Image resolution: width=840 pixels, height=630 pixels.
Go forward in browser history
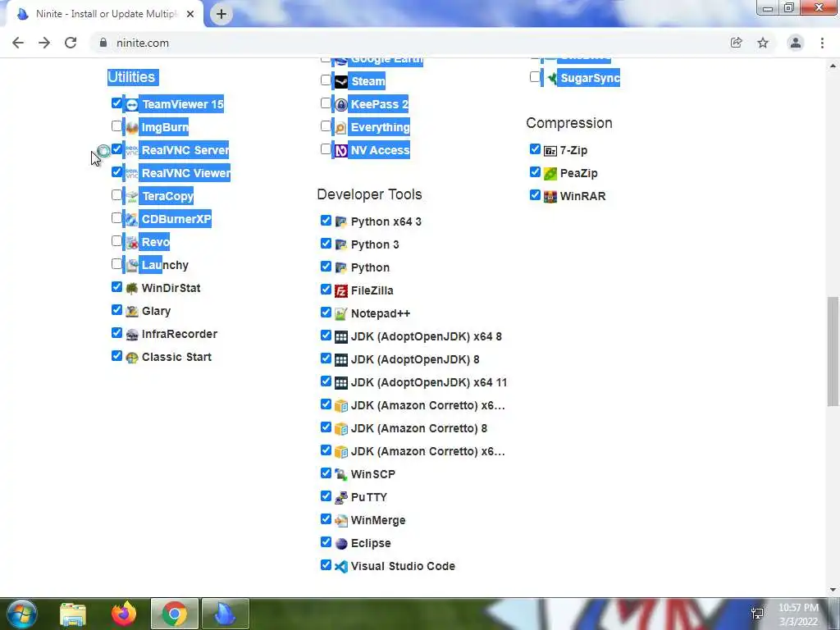tap(44, 43)
